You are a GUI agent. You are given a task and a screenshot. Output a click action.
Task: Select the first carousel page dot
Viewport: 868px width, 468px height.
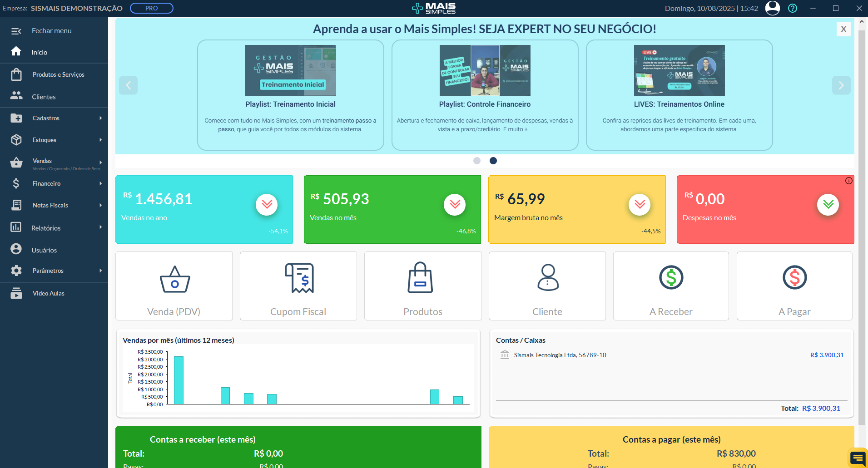tap(477, 161)
